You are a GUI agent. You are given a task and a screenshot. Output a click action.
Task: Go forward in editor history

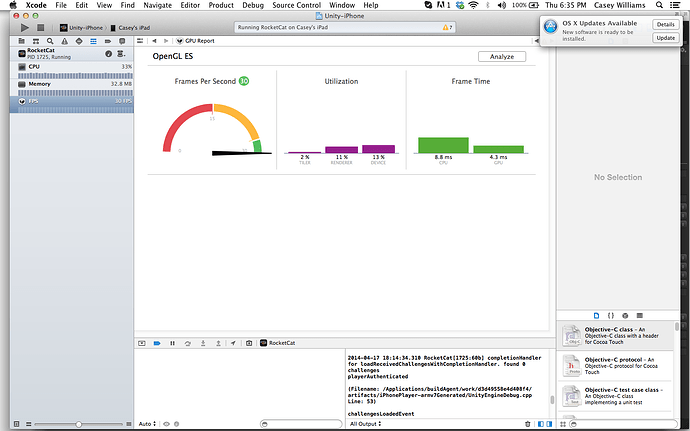coord(166,41)
